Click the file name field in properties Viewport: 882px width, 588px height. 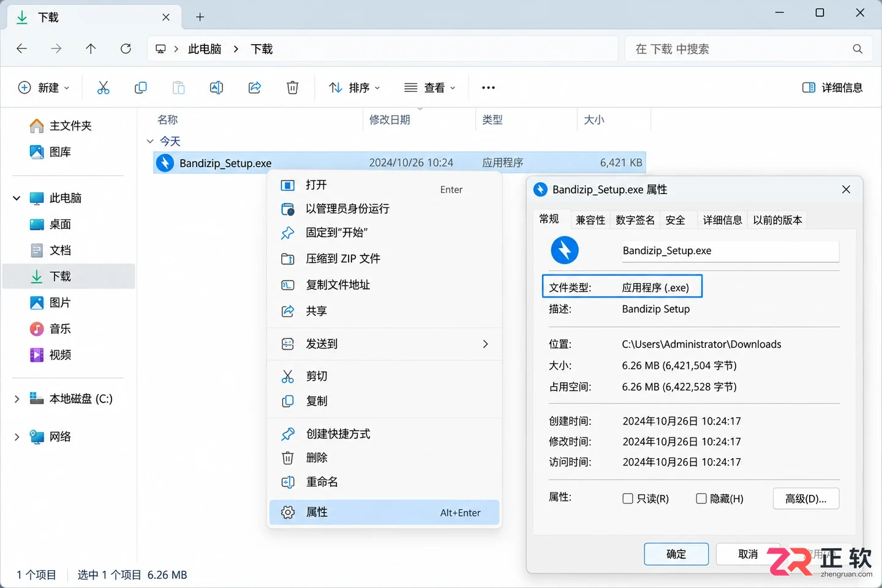click(730, 251)
